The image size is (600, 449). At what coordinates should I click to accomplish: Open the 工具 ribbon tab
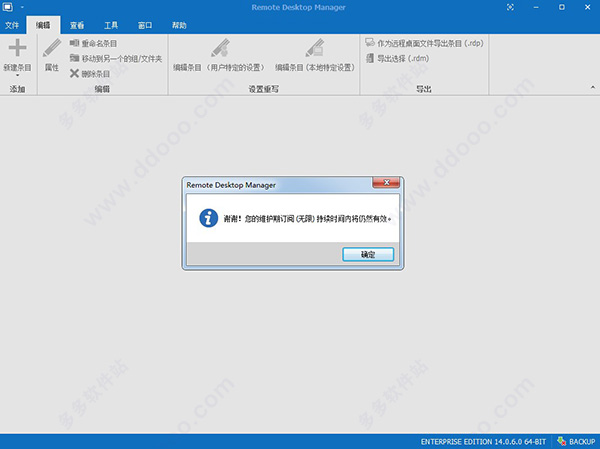click(111, 25)
